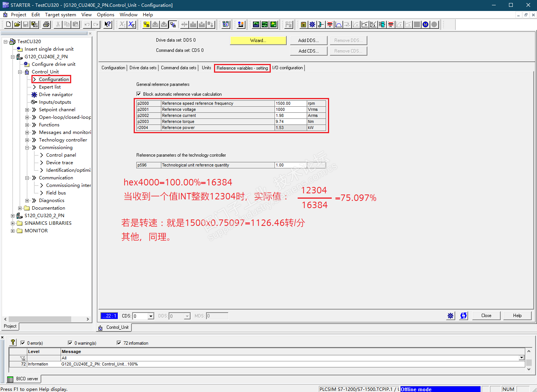Switch to the Units tab

tap(206, 68)
